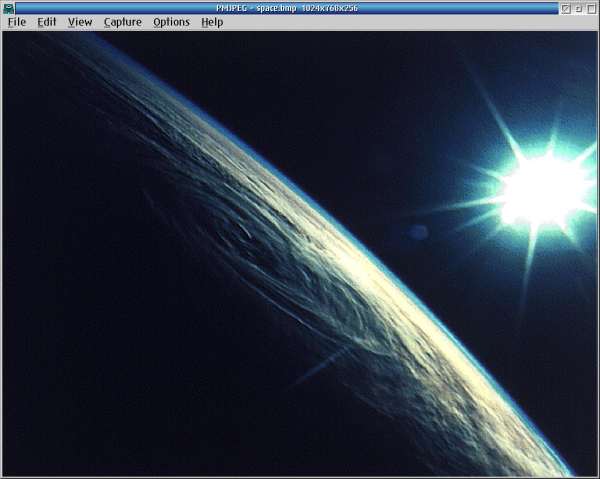600x479 pixels.
Task: Minimize the PMJPEG window
Action: coord(579,7)
